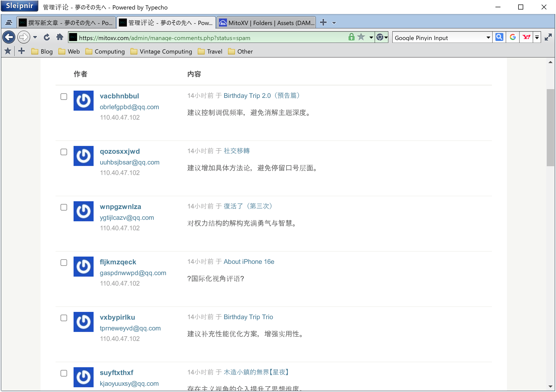Expand the history dropdown next to forward button

click(35, 38)
